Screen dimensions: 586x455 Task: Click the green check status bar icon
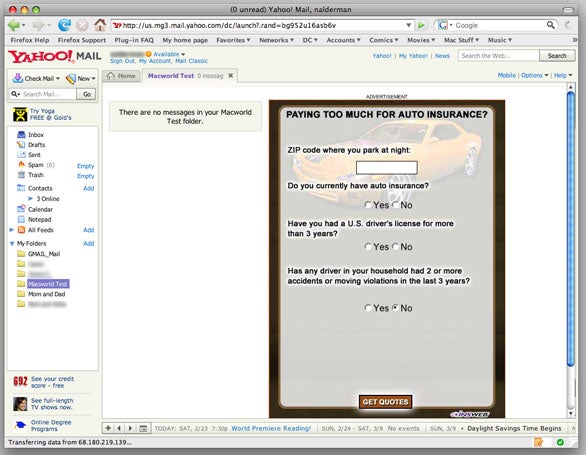point(560,442)
